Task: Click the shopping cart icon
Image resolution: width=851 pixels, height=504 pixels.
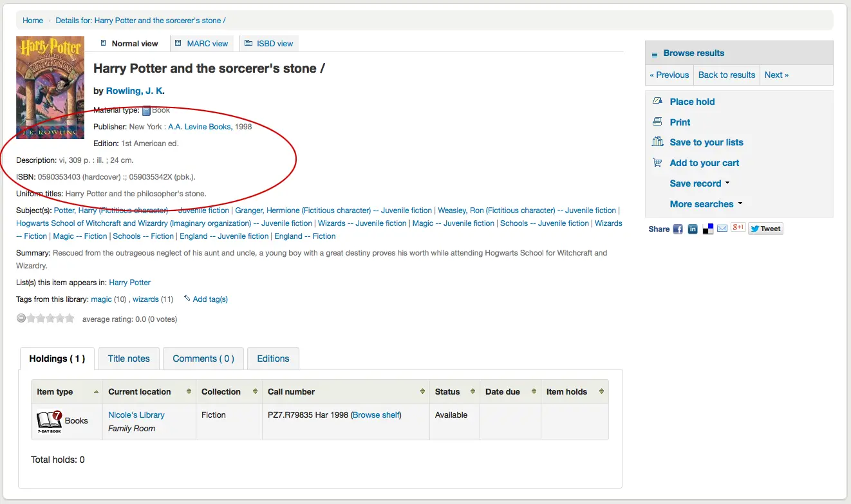Action: tap(657, 163)
